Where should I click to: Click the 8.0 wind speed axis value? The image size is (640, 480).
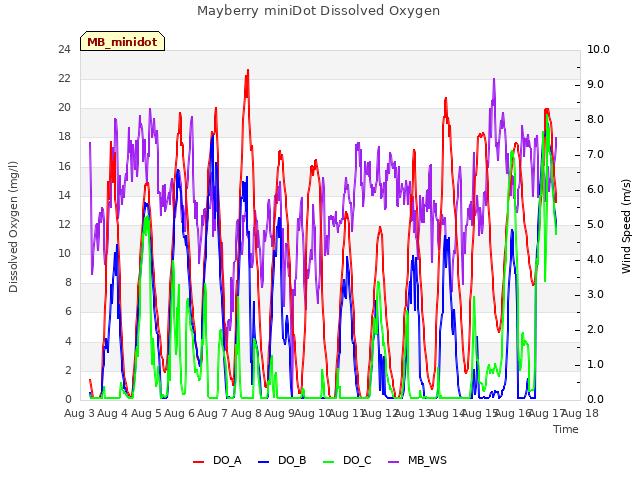point(595,120)
